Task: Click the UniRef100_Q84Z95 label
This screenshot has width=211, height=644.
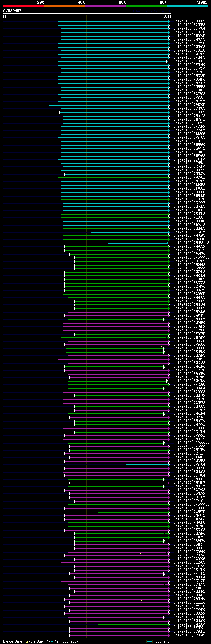Action: [x=189, y=105]
